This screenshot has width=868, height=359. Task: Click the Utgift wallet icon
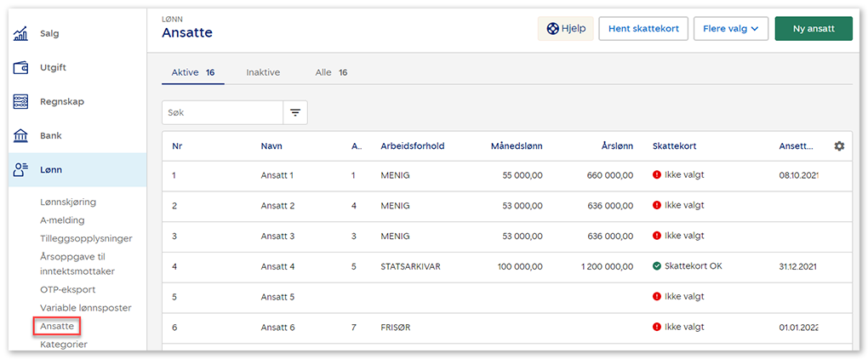20,68
